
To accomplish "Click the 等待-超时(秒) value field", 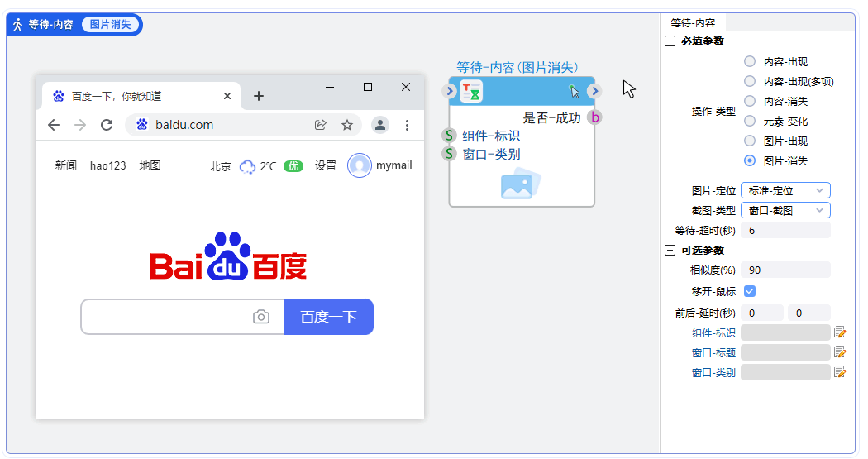I will [x=785, y=231].
